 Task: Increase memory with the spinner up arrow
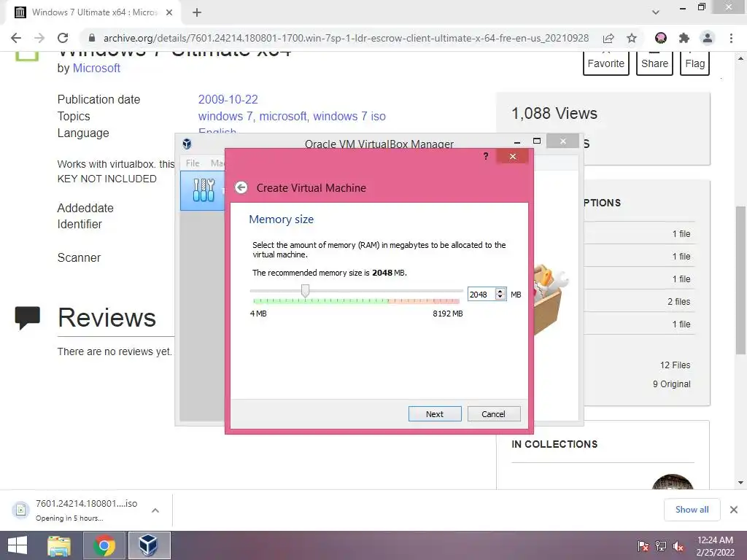[500, 292]
